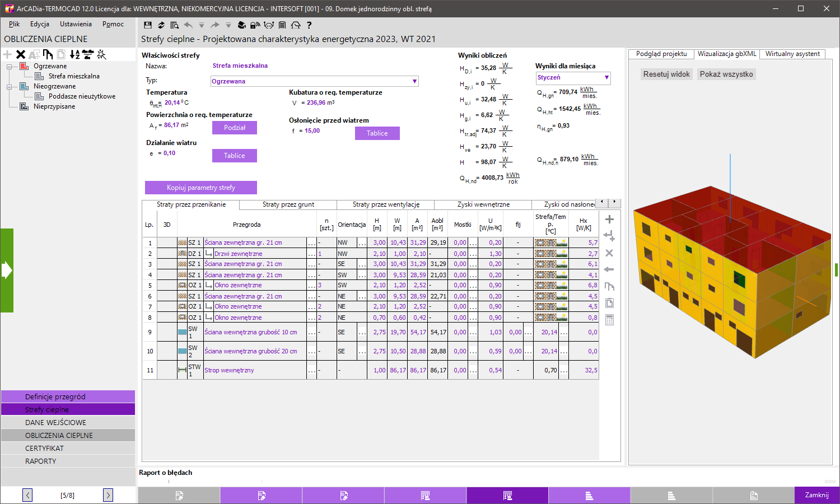Go to next step with right arrow stepper
The image size is (840, 504).
point(108,495)
